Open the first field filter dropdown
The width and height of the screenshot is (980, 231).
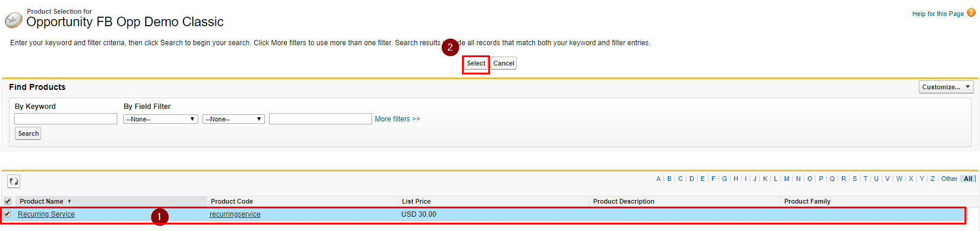pyautogui.click(x=161, y=119)
